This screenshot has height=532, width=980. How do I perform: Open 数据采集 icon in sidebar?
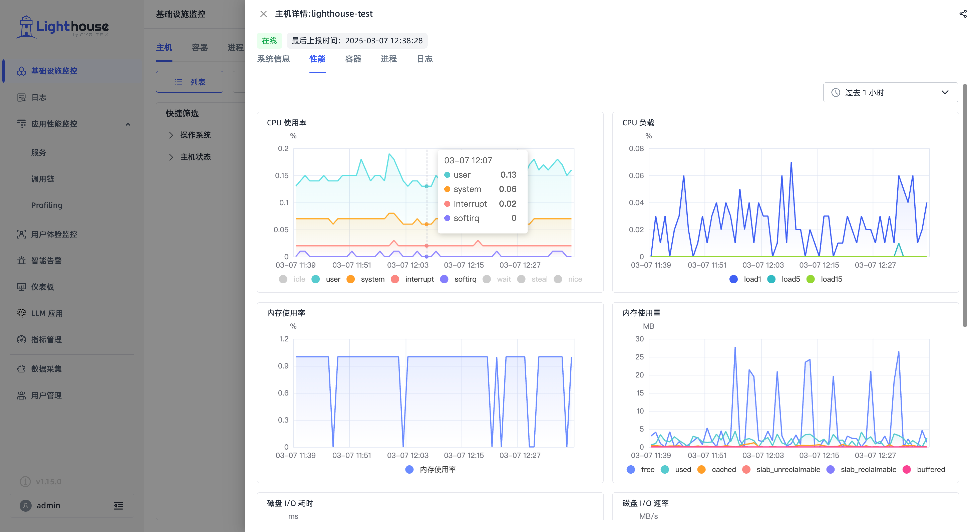pos(21,369)
